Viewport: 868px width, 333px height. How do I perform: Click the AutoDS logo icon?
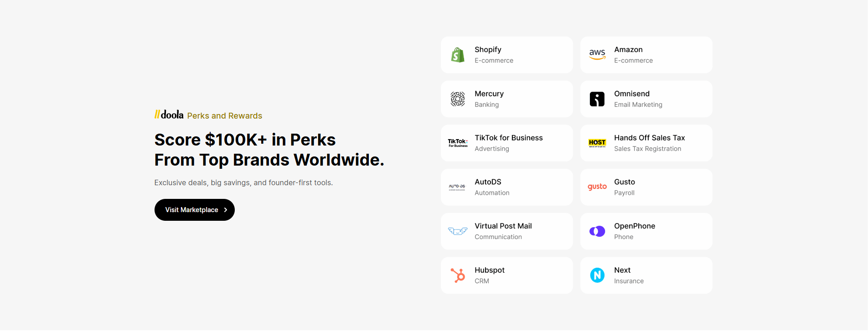point(457,187)
